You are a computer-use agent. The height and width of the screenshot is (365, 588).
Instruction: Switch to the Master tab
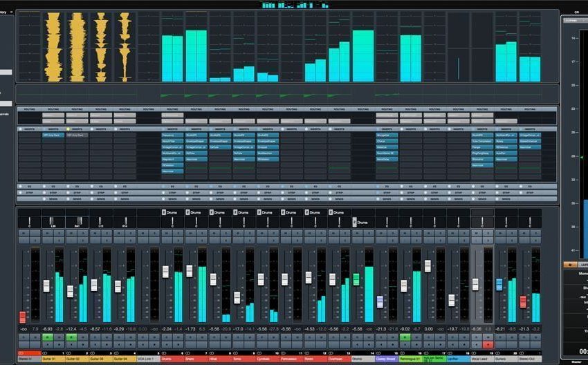click(x=576, y=362)
